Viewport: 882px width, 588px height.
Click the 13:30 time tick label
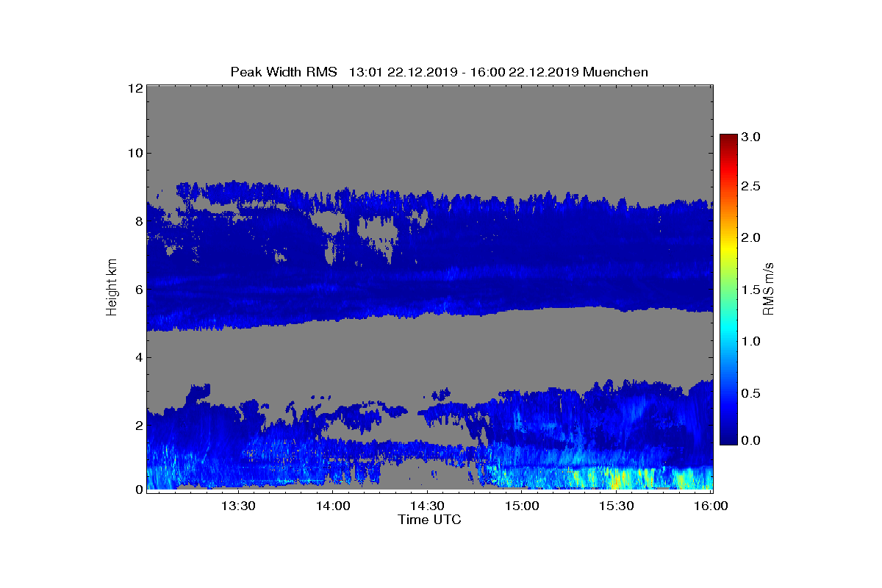(237, 506)
